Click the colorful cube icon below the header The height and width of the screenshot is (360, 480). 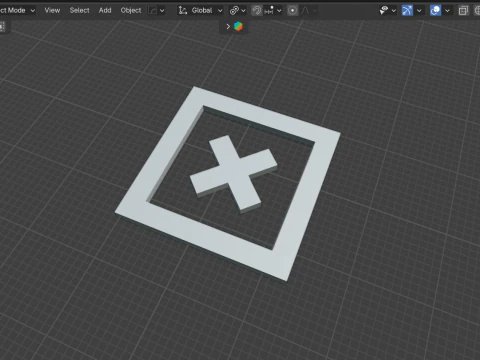[238, 26]
